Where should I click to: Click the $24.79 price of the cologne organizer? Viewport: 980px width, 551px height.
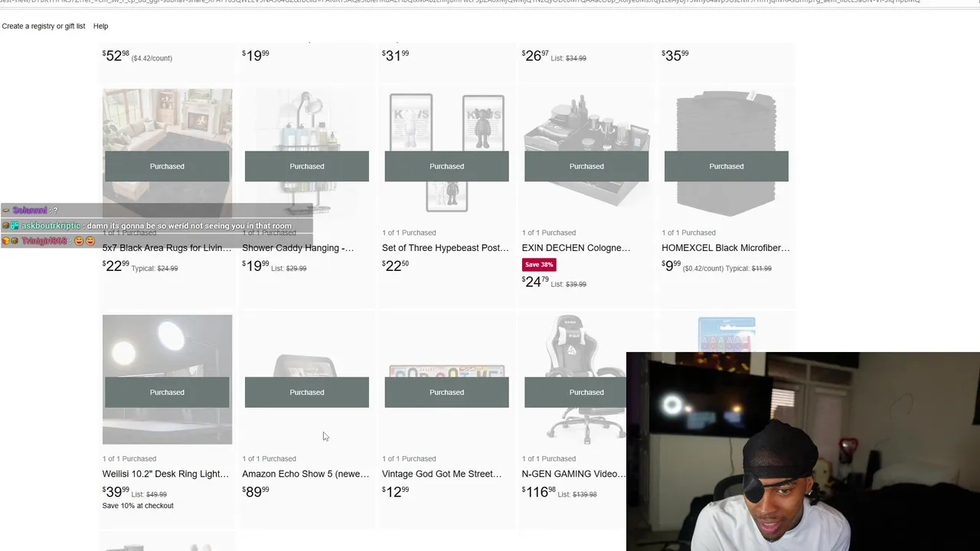tap(535, 282)
